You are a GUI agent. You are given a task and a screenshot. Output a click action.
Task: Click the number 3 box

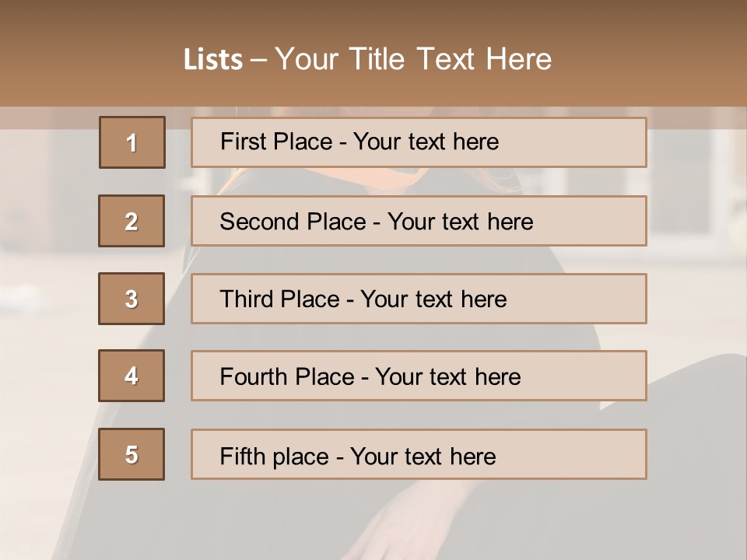(x=132, y=299)
